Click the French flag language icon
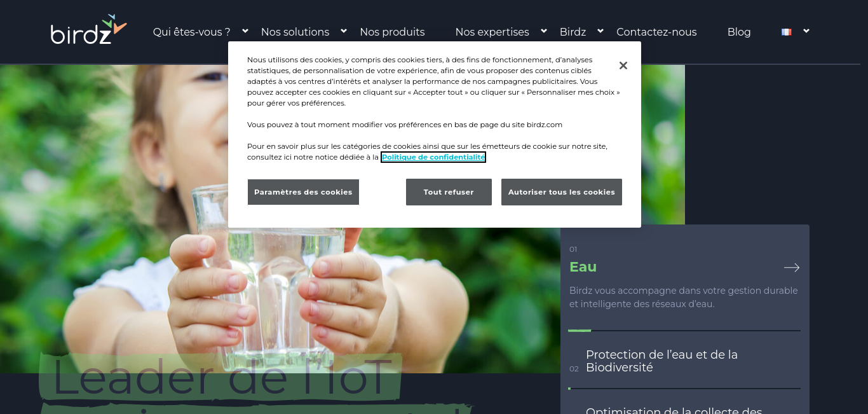868x414 pixels. pyautogui.click(x=786, y=32)
